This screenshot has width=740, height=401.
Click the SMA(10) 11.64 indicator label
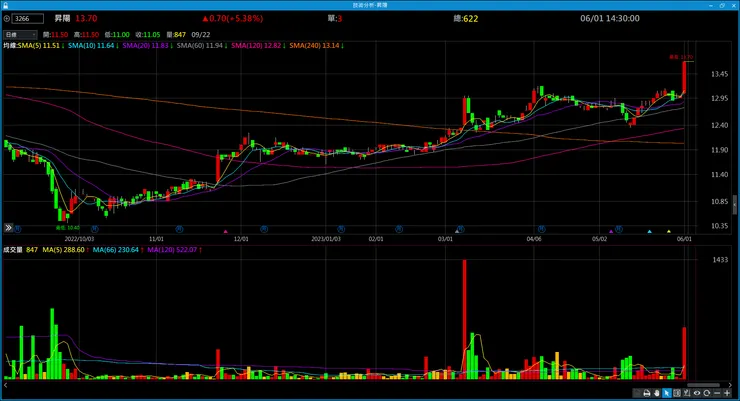tap(91, 46)
